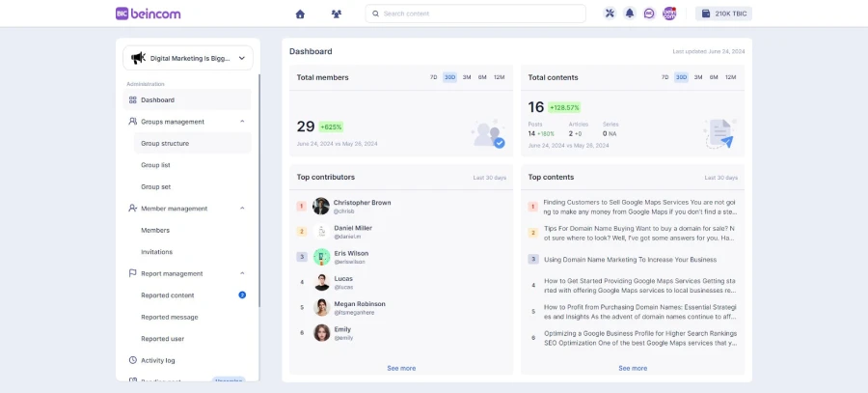Click See more under Top contents
Viewport: 868px width, 393px height.
pos(633,368)
